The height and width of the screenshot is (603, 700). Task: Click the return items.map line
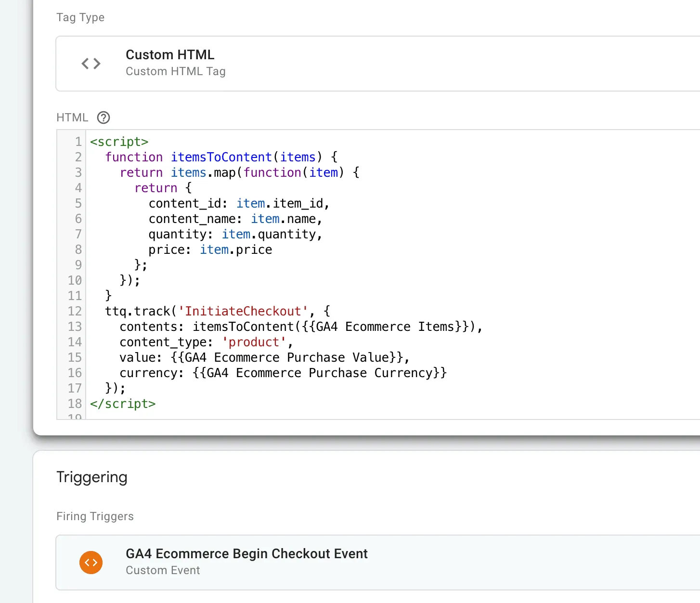(x=240, y=172)
